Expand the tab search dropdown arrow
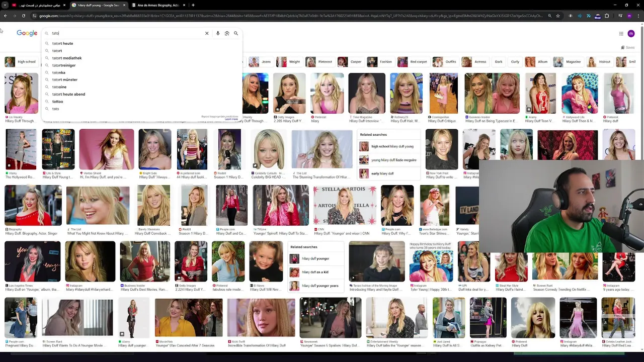The image size is (644, 362). click(x=5, y=5)
